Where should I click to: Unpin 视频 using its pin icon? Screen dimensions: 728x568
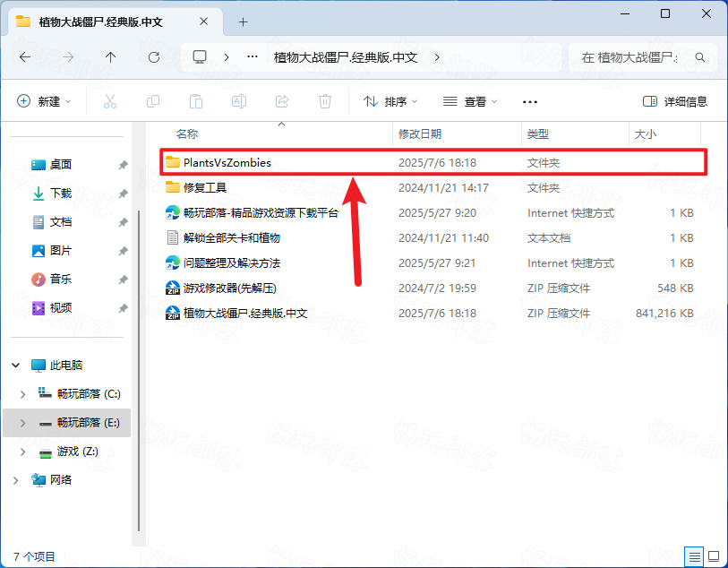pyautogui.click(x=123, y=308)
